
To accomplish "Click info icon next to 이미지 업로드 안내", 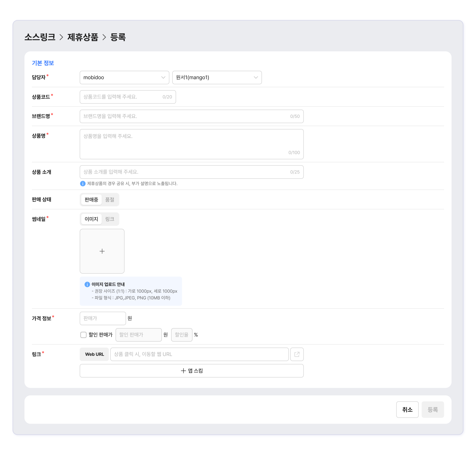I will pyautogui.click(x=87, y=284).
